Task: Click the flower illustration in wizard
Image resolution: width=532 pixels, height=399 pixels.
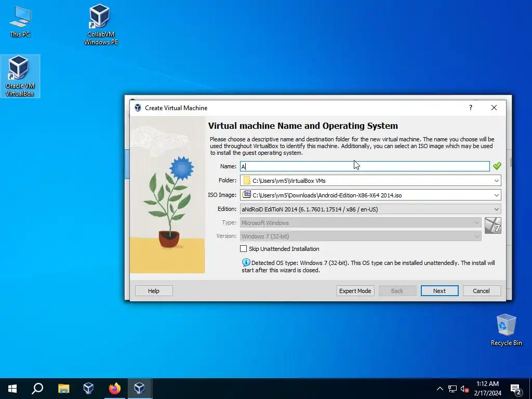Action: tap(167, 194)
